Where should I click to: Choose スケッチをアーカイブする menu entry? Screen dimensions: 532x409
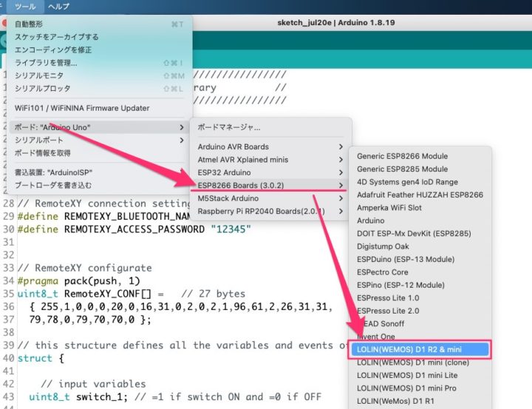click(x=56, y=37)
